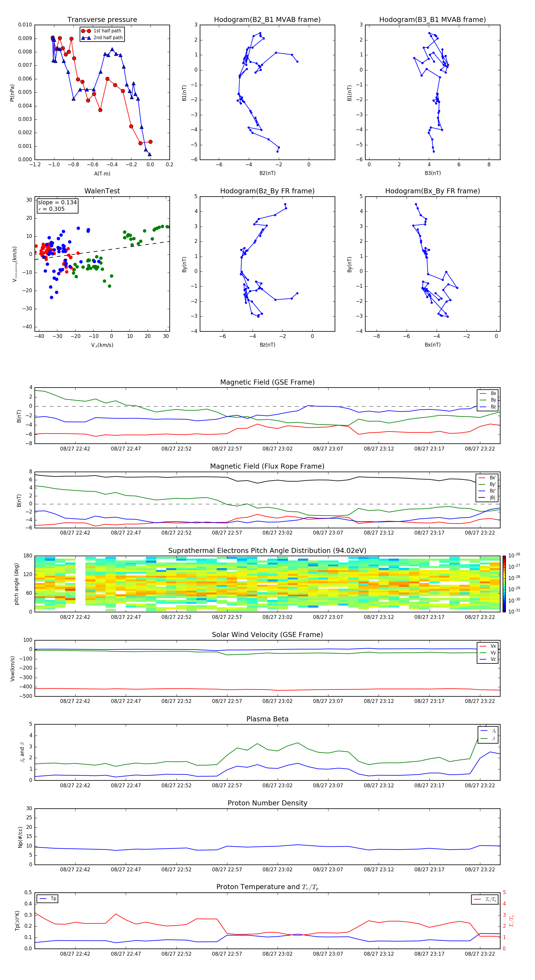
Task: Click the "Hodogram(Bz_By FR frame)" title
Action: coord(267,191)
